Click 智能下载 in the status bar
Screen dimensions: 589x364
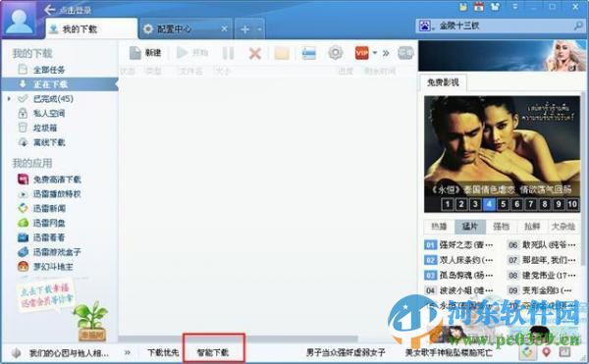coord(213,352)
